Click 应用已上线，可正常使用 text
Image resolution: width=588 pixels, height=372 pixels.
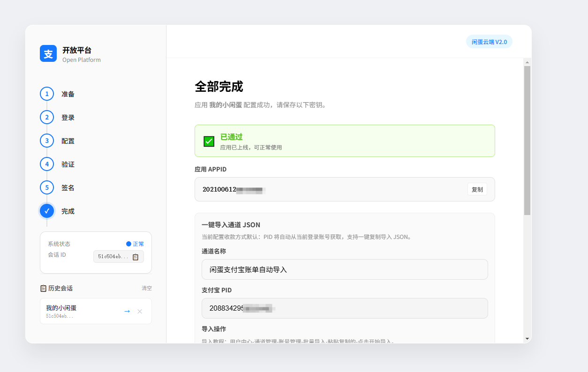251,147
